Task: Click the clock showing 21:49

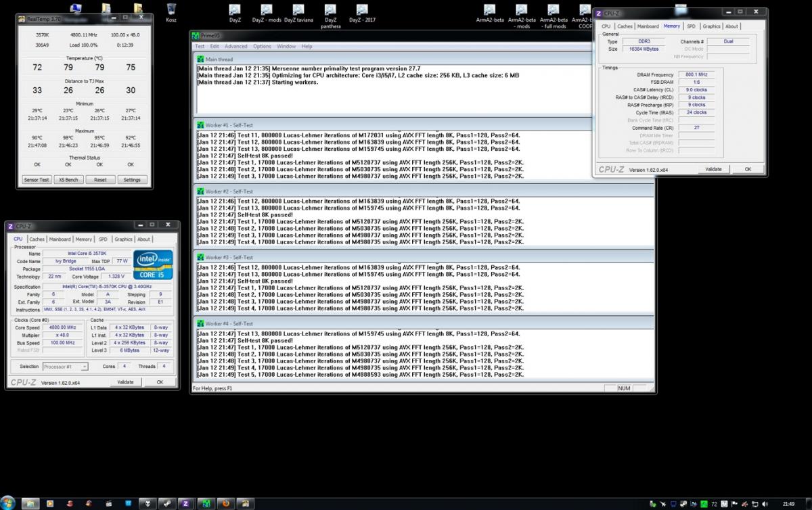Action: point(788,504)
